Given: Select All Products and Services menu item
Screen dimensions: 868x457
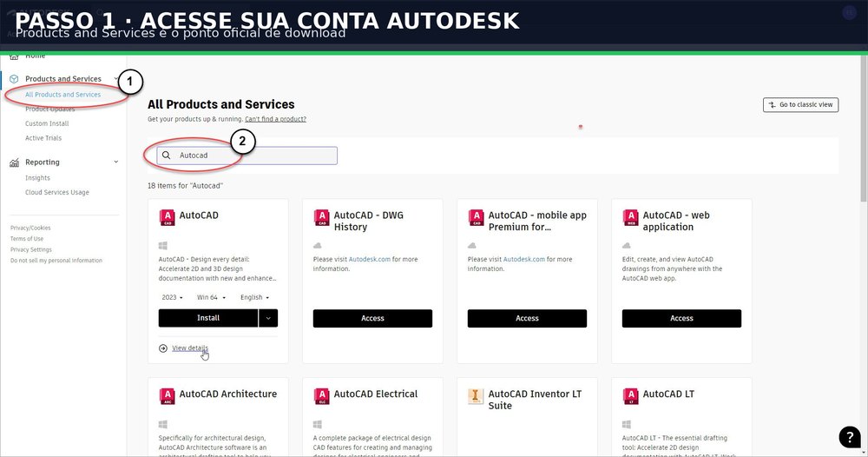Looking at the screenshot, I should [x=62, y=95].
